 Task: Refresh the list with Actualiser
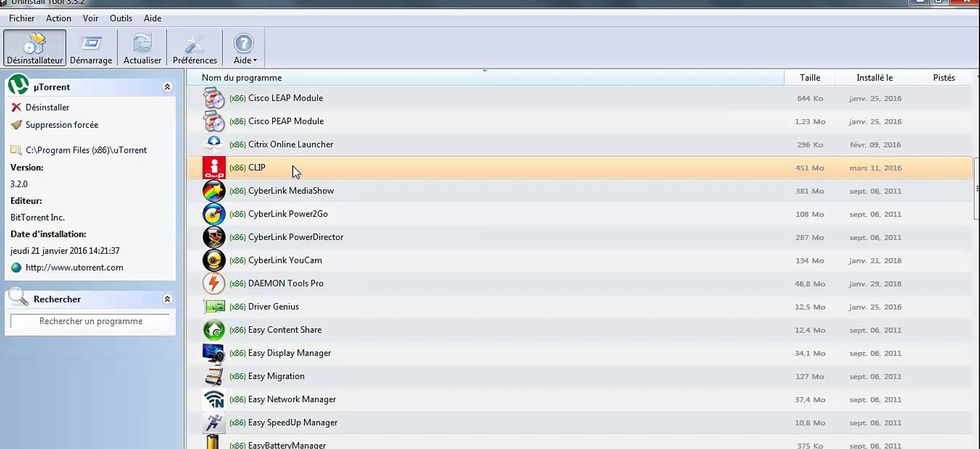142,48
